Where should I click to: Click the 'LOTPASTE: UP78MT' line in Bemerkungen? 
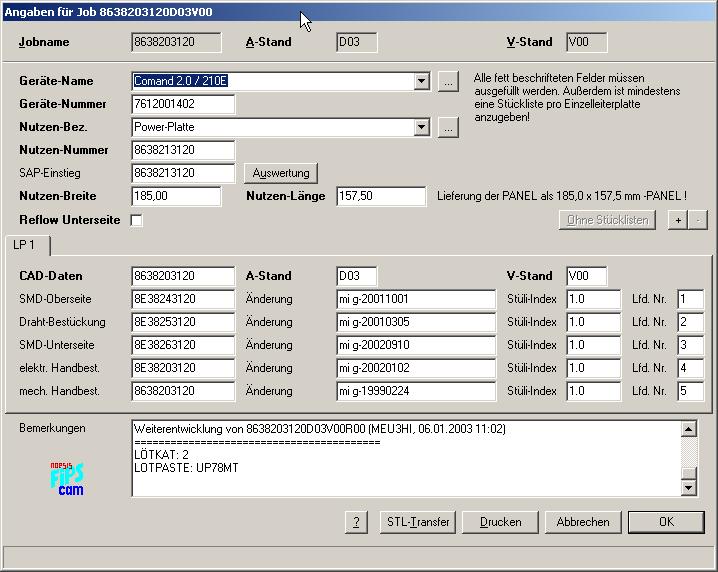pos(186,468)
